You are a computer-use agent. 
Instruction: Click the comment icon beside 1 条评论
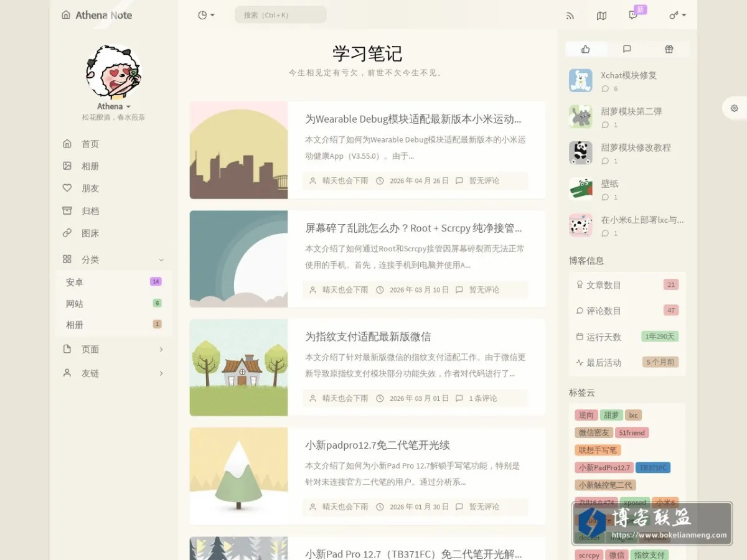coord(459,398)
